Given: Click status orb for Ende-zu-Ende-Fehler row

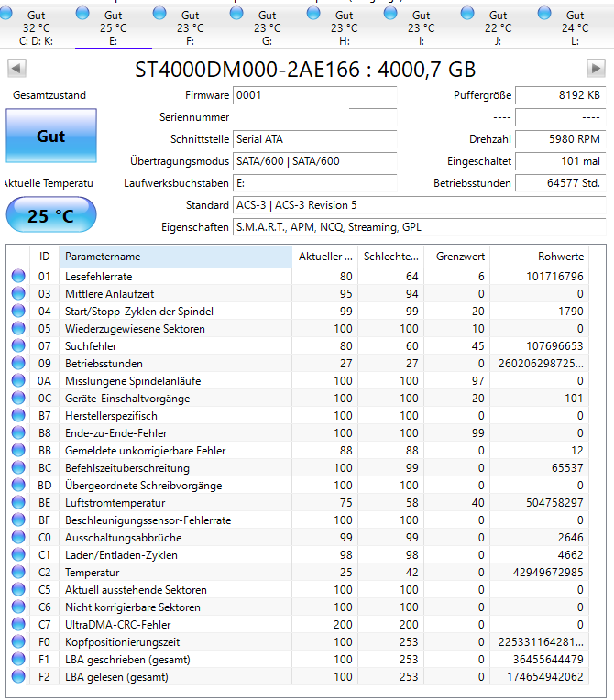Looking at the screenshot, I should tap(18, 432).
